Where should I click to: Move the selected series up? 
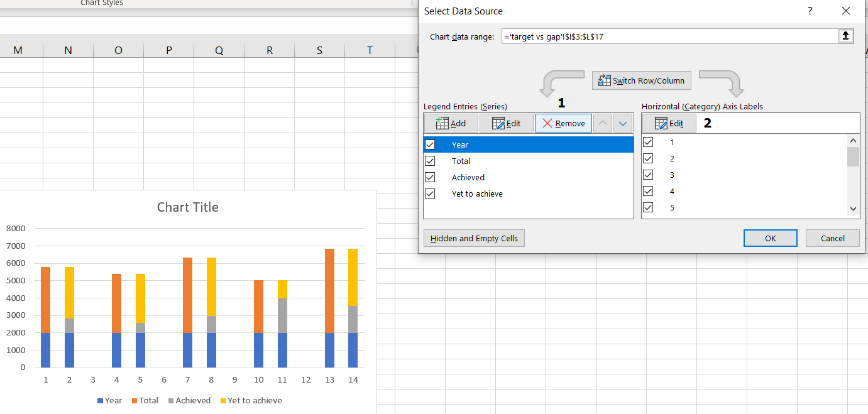pos(602,123)
